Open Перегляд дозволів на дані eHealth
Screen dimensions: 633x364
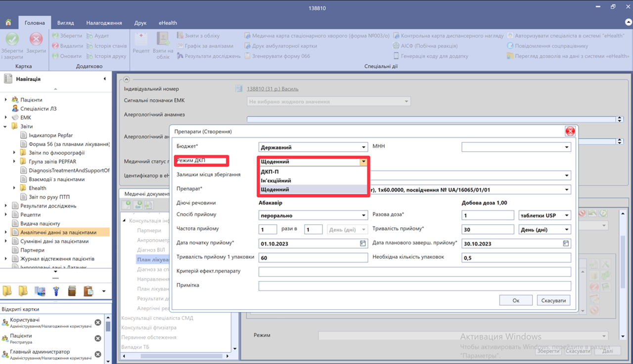(x=568, y=56)
